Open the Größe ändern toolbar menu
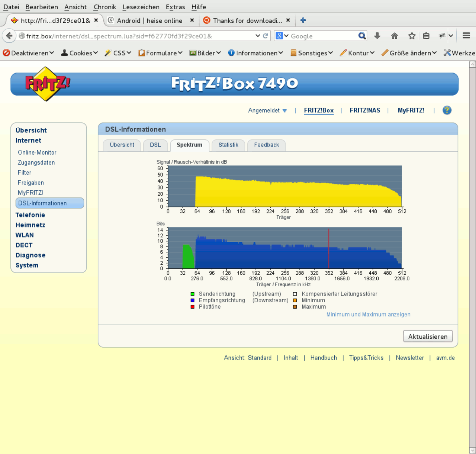Screen dimensions: 476x454 (409, 53)
